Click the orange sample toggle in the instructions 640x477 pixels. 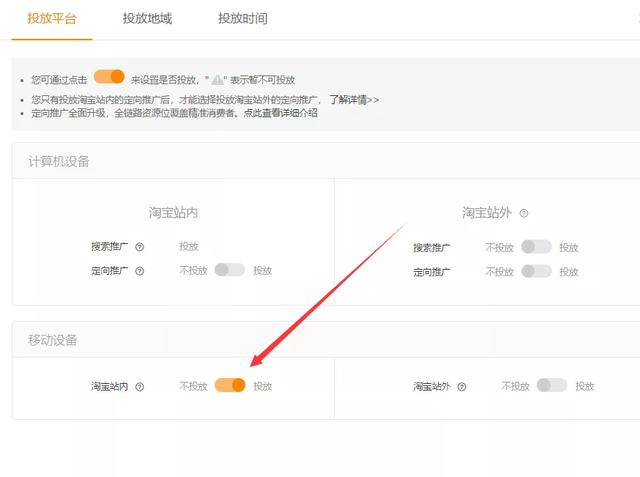(109, 77)
